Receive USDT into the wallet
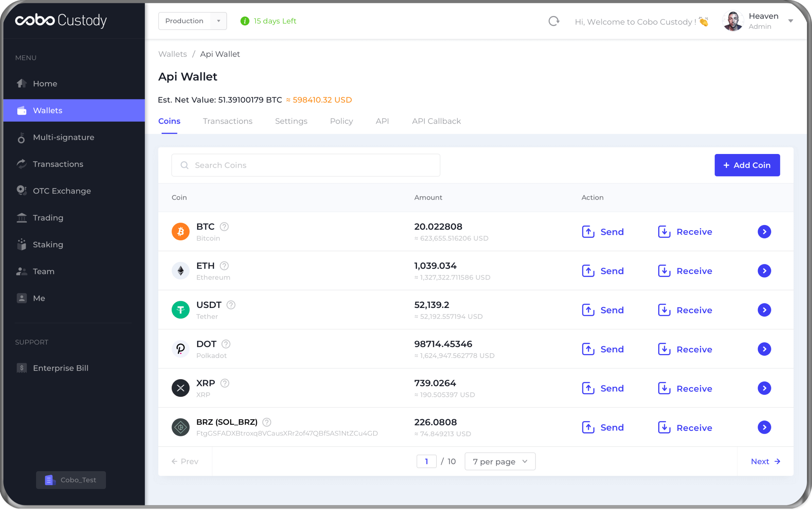 (x=685, y=310)
